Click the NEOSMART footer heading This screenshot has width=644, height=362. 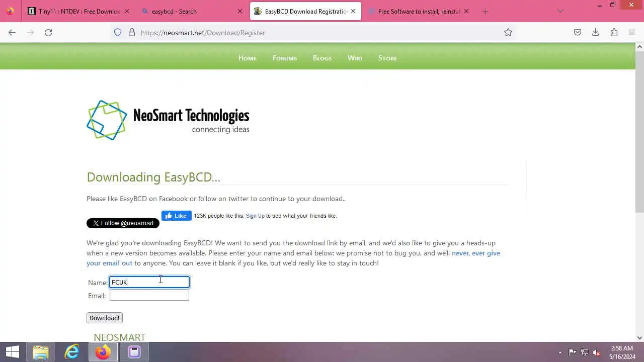tap(119, 337)
